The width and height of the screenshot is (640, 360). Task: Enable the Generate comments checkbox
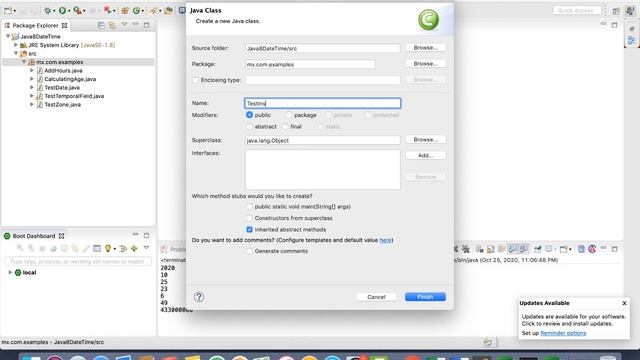pos(249,251)
